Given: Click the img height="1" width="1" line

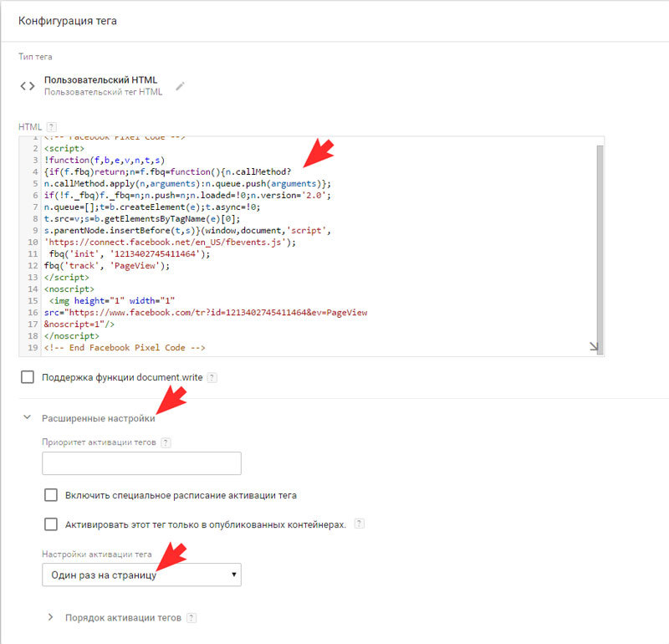Looking at the screenshot, I should [x=112, y=301].
